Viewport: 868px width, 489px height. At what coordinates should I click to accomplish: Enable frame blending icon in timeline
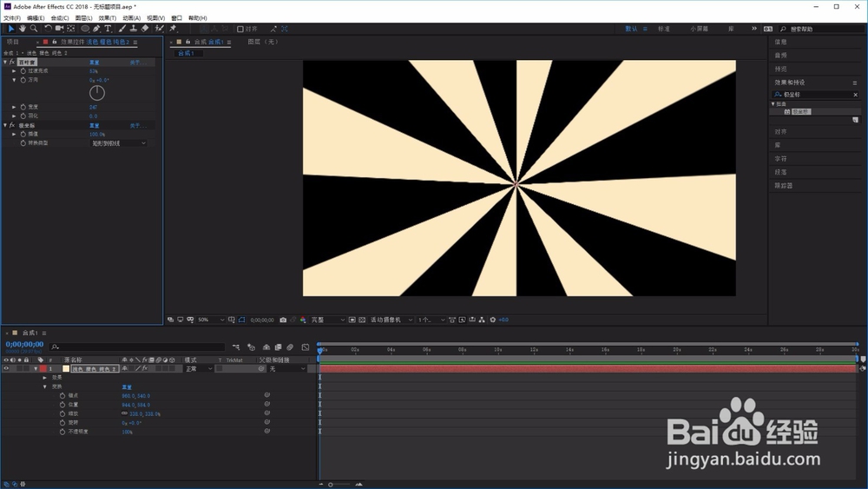[278, 347]
